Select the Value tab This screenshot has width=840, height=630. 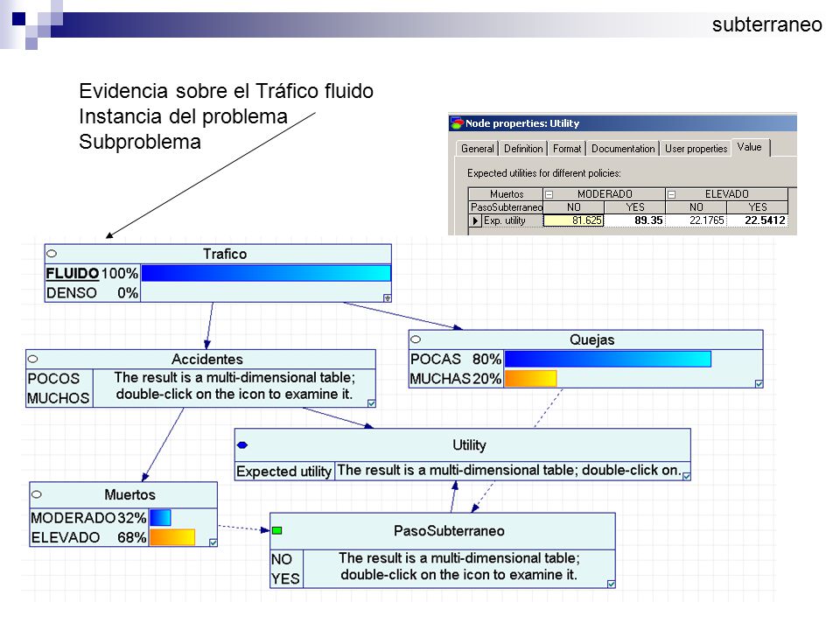pos(750,147)
